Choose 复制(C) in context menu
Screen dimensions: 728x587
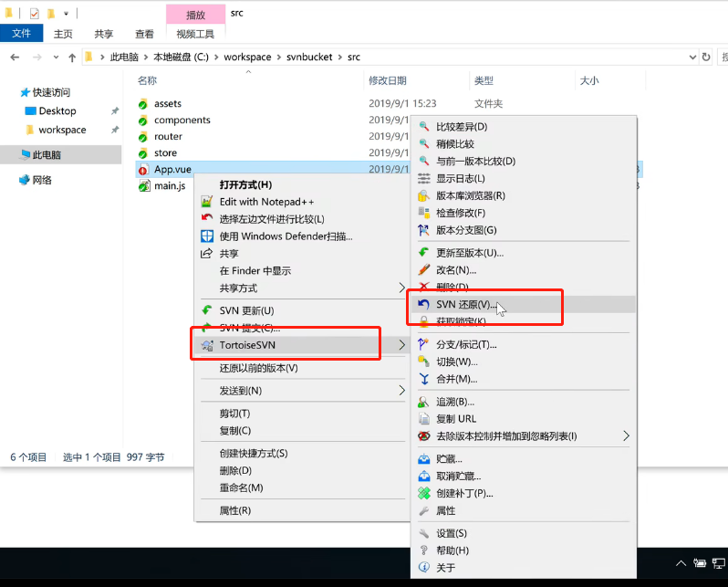click(235, 430)
